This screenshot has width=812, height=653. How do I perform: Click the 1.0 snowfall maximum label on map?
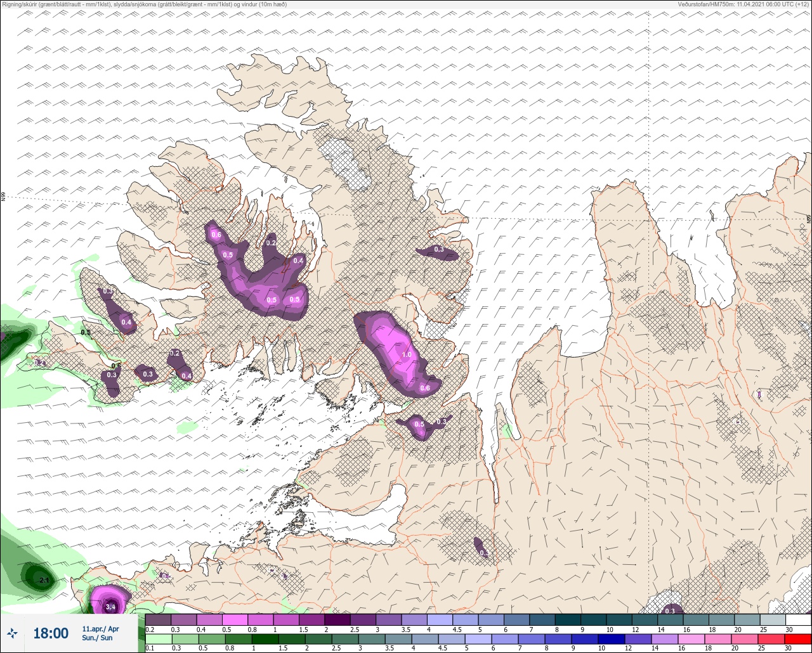tap(407, 354)
